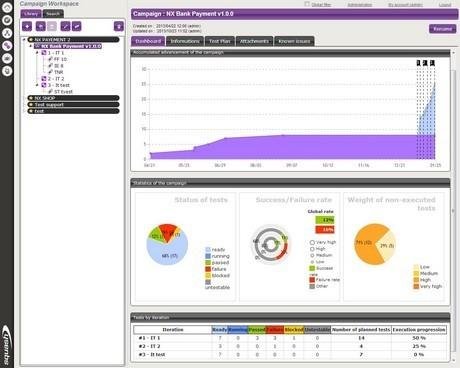Screen dimensions: 460x368
Task: Select the Low radio in Success/Failure rate
Action: click(x=312, y=262)
